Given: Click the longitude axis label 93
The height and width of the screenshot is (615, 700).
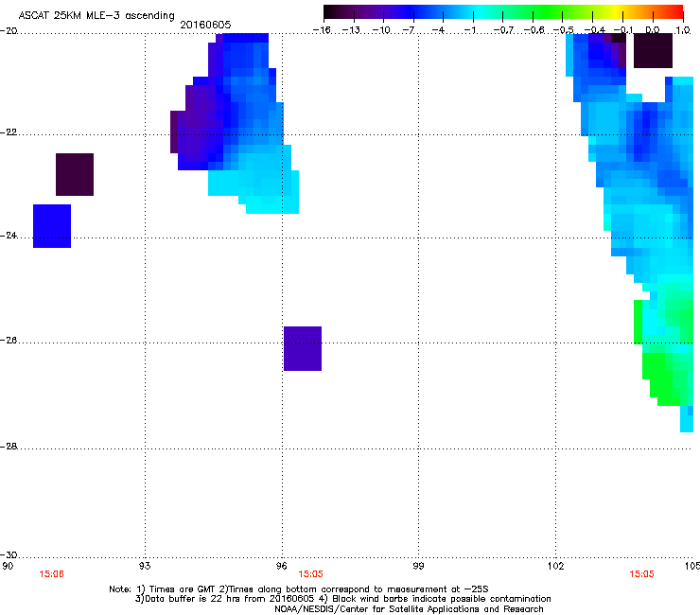Looking at the screenshot, I should point(145,567).
